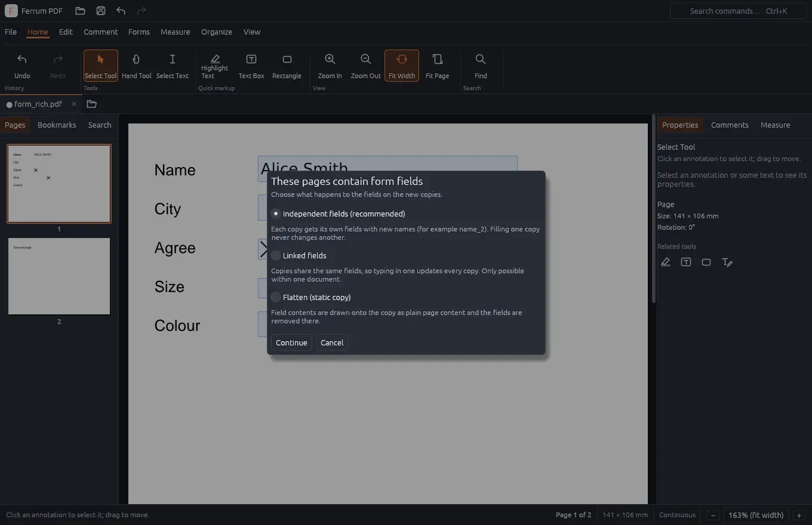Image resolution: width=812 pixels, height=525 pixels.
Task: Open the File menu
Action: [11, 32]
